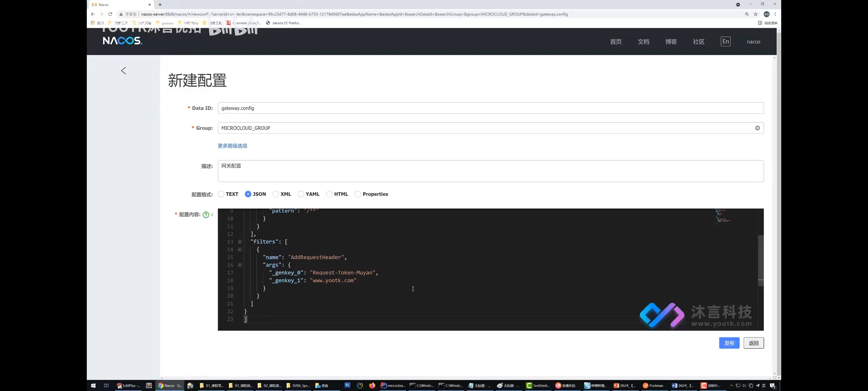Reload the page with the refresh icon
Viewport: 868px width, 391px height.
pos(110,14)
